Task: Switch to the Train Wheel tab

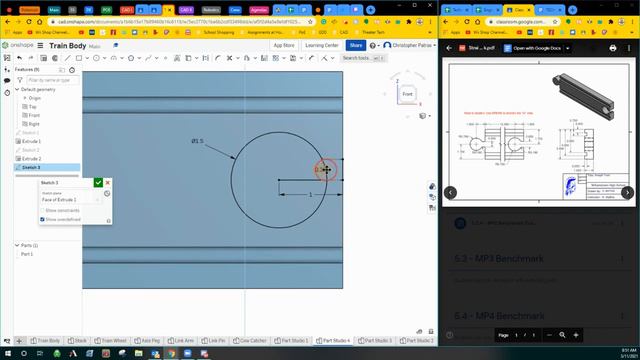Action: pos(110,340)
